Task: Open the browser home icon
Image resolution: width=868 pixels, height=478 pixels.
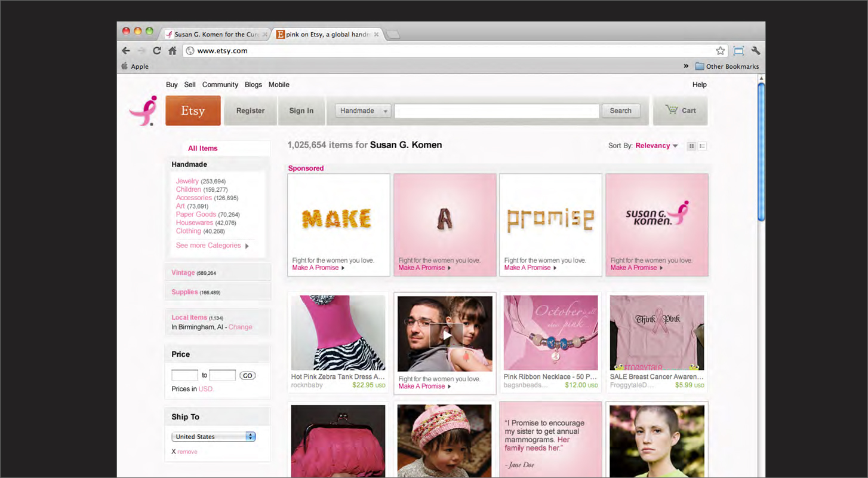Action: coord(173,51)
